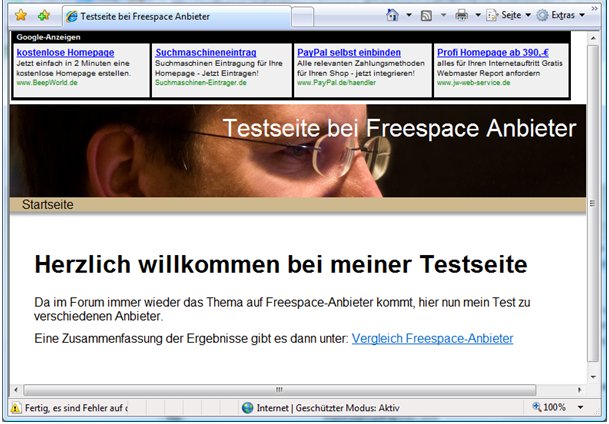The height and width of the screenshot is (424, 609).
Task: Open the Vergleich Freespace-Anbieter link
Action: (x=432, y=339)
